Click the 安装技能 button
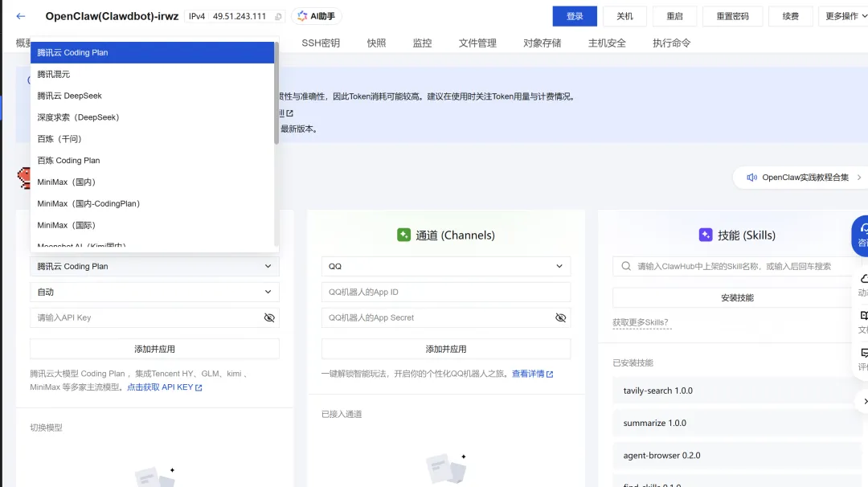The height and width of the screenshot is (487, 868). click(737, 297)
